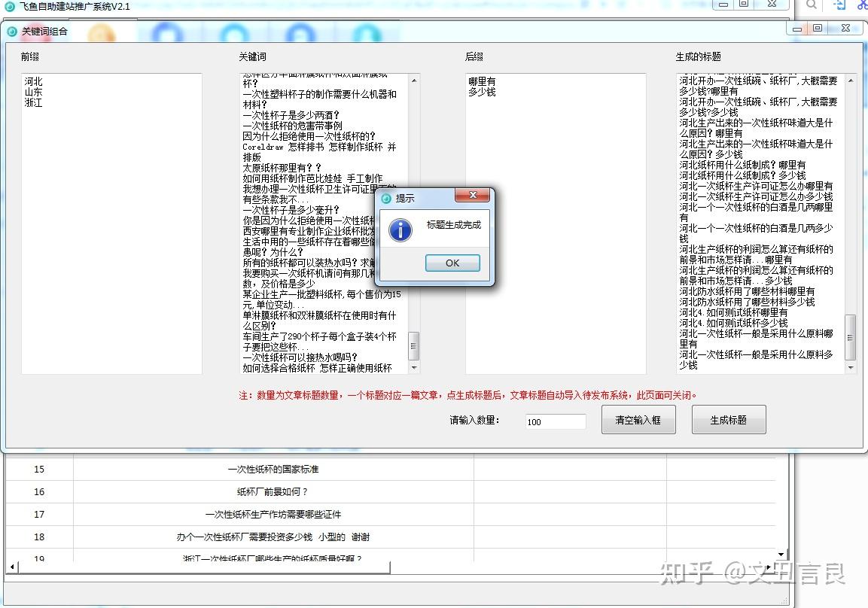Minimize the 关键词组合 window
The width and height of the screenshot is (868, 608).
click(797, 28)
